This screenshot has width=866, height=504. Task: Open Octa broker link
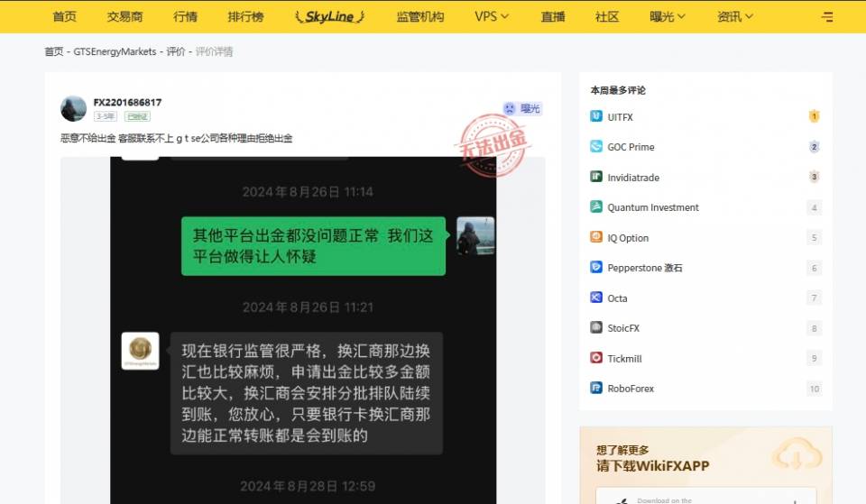pos(617,298)
